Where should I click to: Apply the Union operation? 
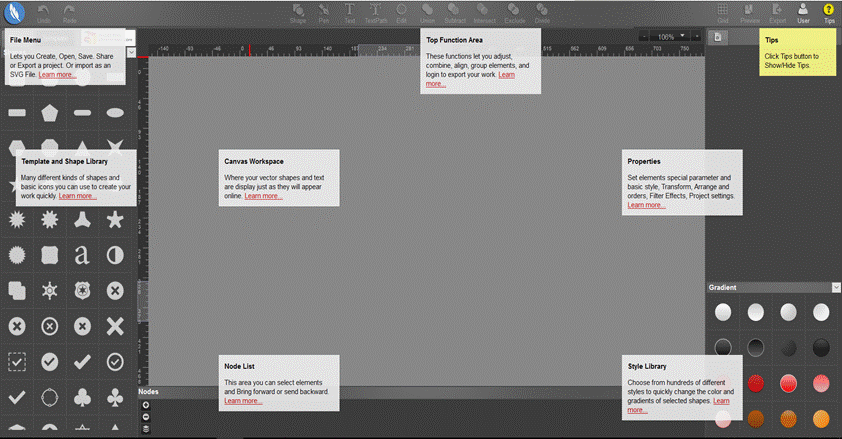(427, 14)
